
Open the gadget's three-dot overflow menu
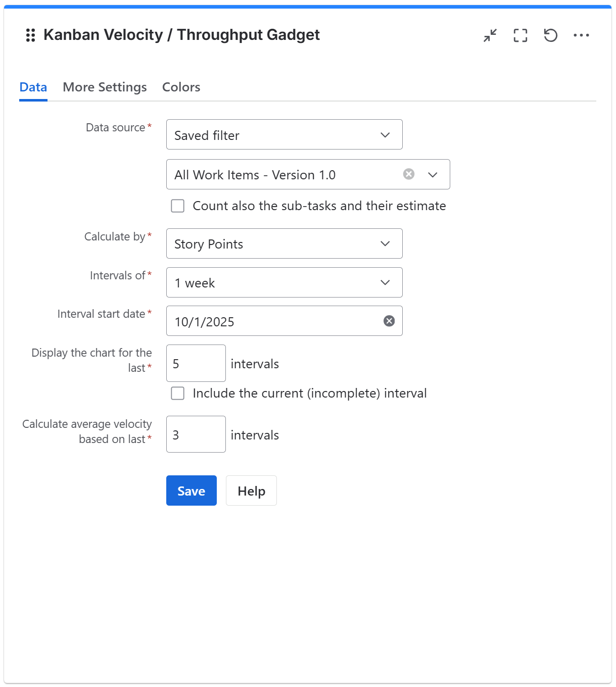pyautogui.click(x=582, y=35)
